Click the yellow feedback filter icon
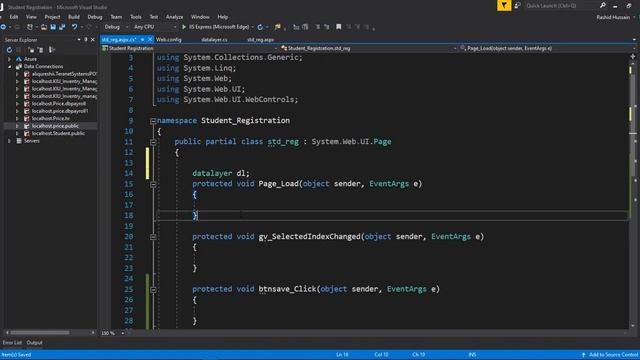Viewport: 640px width, 360px height. coord(504,5)
